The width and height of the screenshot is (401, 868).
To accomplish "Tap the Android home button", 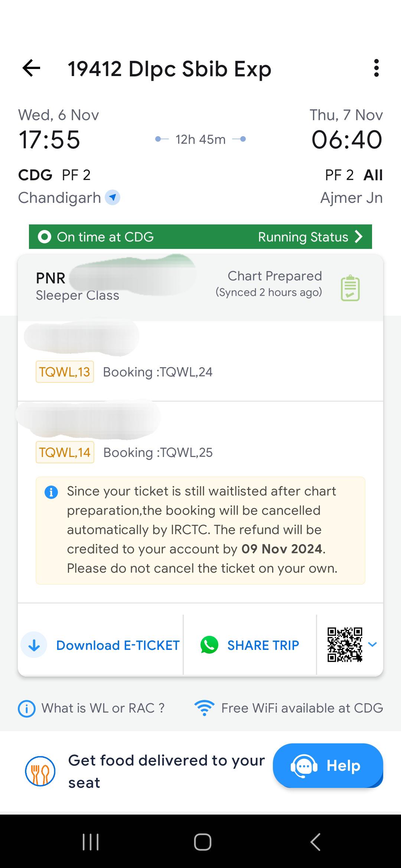I will click(x=200, y=842).
